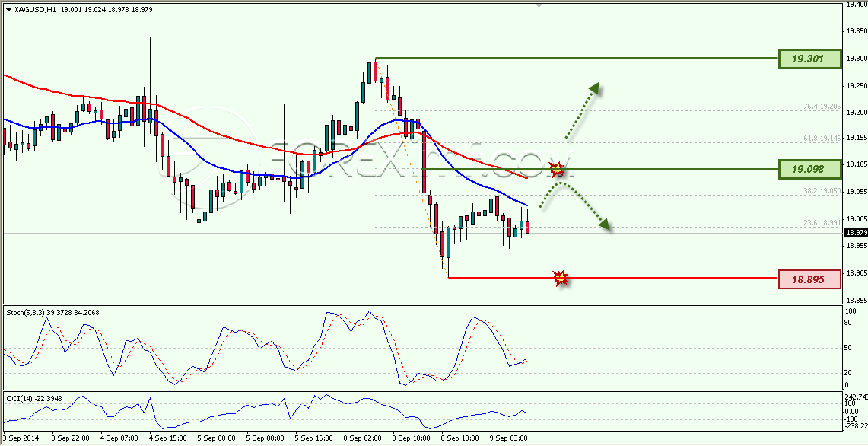Click 3 Sep 22:00 on the time axis

coord(72,438)
